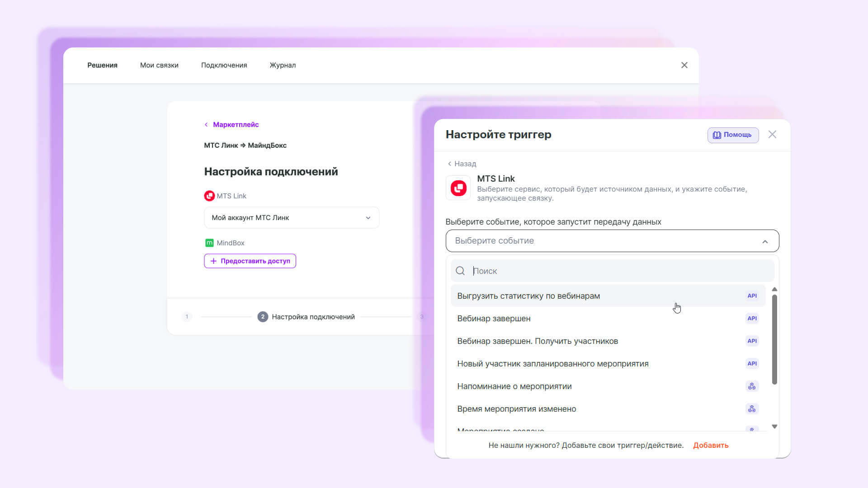Click the search magnifier icon

point(460,271)
